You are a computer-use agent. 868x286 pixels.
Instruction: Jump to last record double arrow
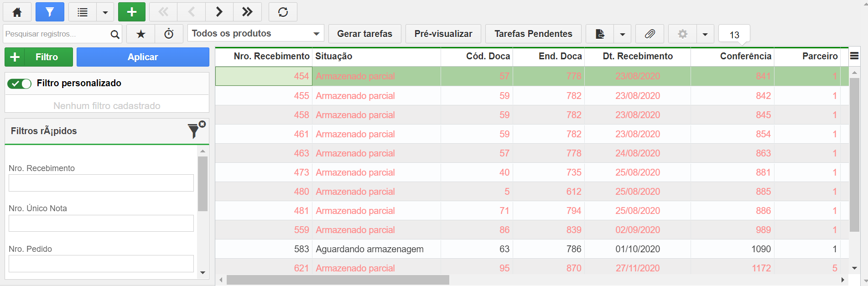coord(247,12)
